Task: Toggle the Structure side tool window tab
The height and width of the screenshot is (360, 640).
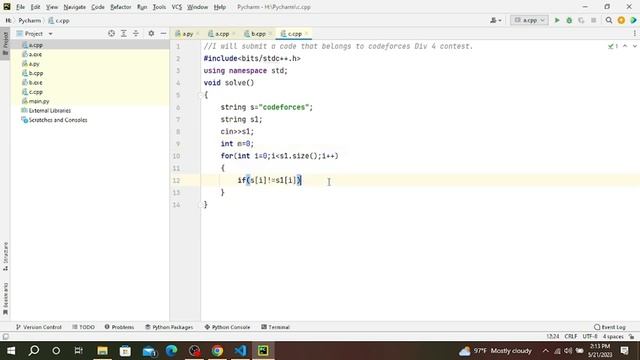Action: [5, 256]
